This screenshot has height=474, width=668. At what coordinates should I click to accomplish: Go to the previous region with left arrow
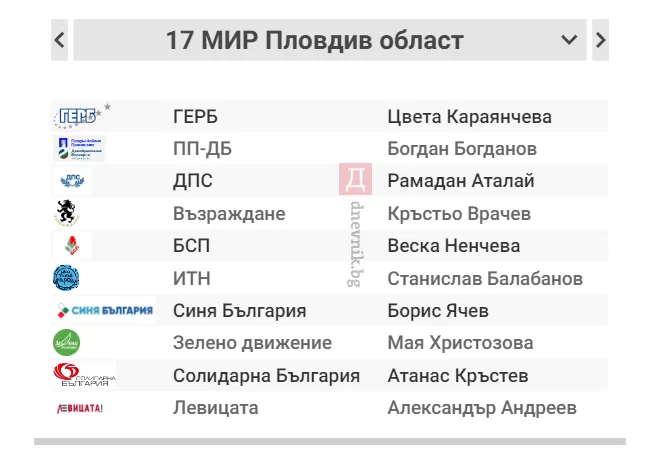point(60,40)
